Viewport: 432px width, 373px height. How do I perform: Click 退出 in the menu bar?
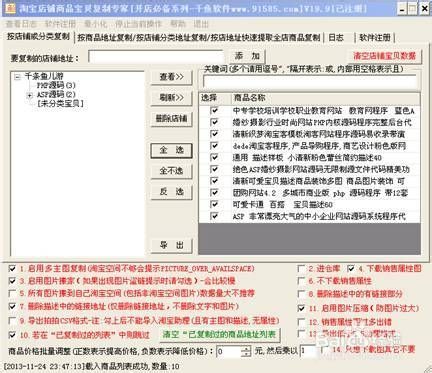click(201, 24)
